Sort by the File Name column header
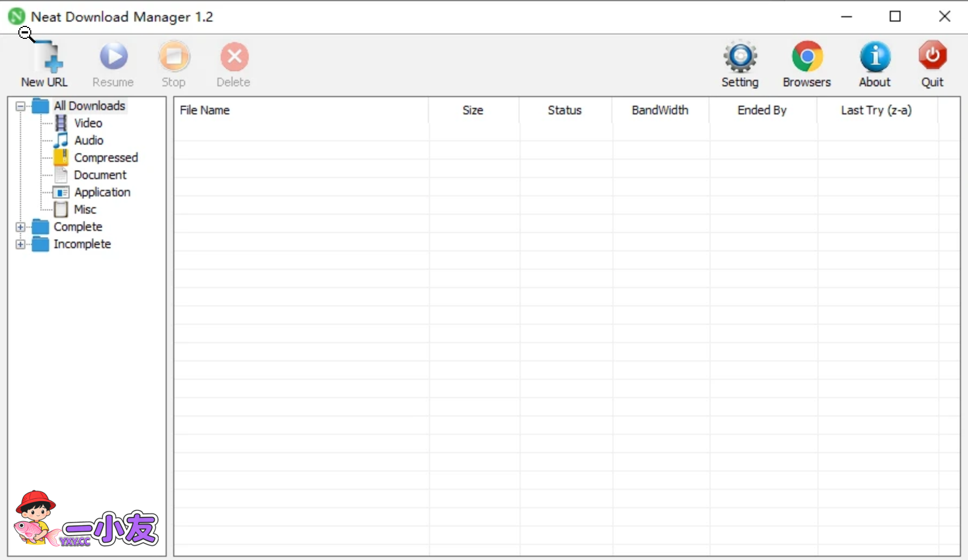The image size is (968, 560). 204,111
